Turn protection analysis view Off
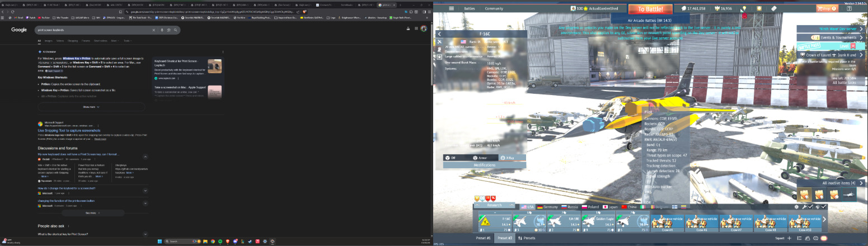The width and height of the screenshot is (868, 246). click(451, 158)
